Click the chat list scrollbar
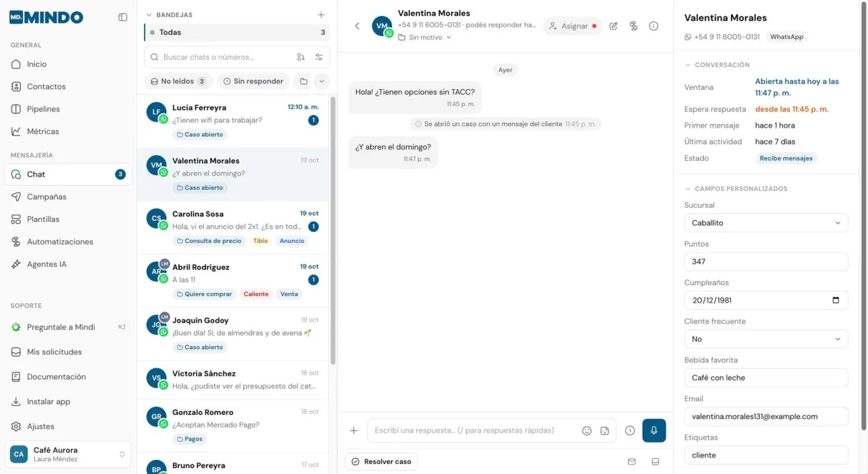 click(x=333, y=230)
